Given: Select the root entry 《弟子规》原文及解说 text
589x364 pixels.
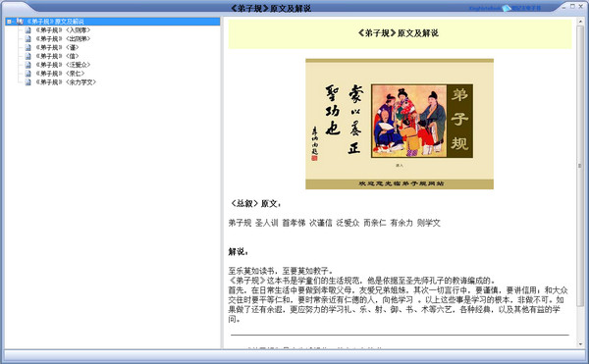Looking at the screenshot, I should coord(55,22).
